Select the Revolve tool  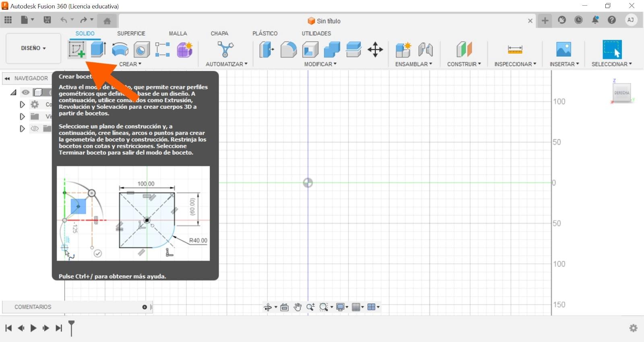pos(120,50)
